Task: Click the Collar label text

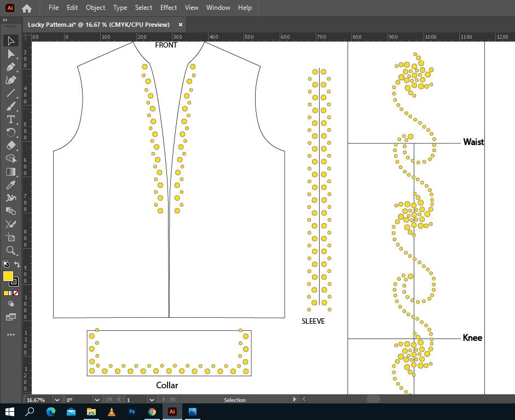Action: pos(167,385)
